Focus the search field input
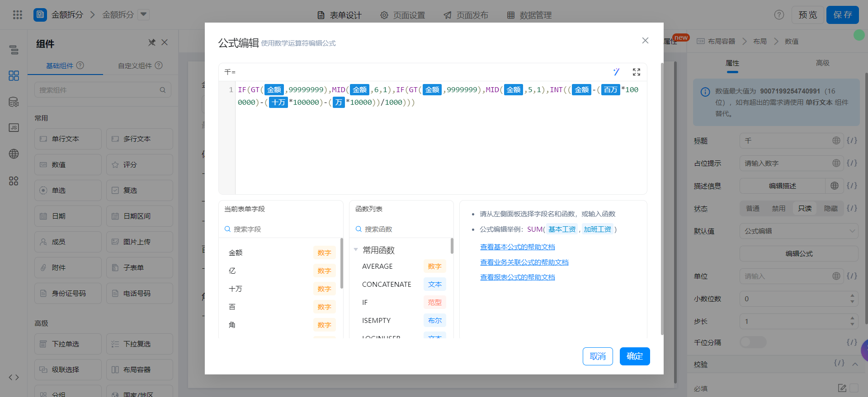This screenshot has width=868, height=397. click(x=281, y=229)
